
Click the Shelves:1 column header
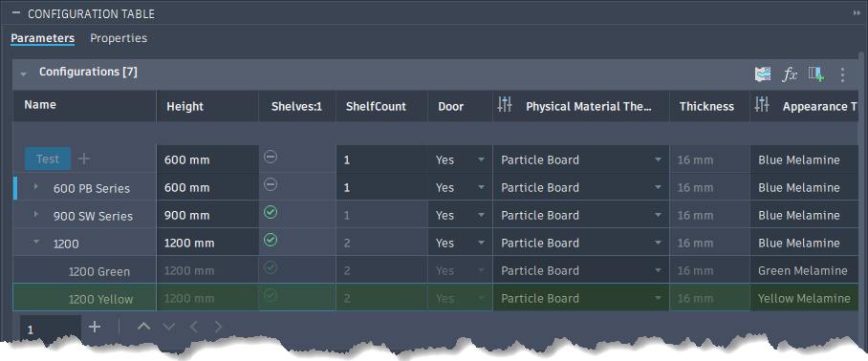(x=296, y=107)
